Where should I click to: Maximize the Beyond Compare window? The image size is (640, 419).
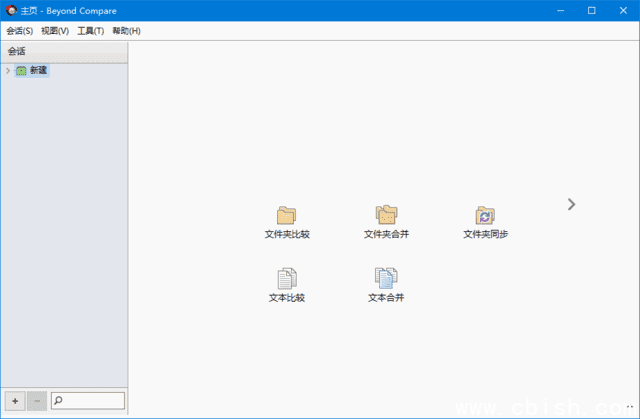click(x=591, y=10)
